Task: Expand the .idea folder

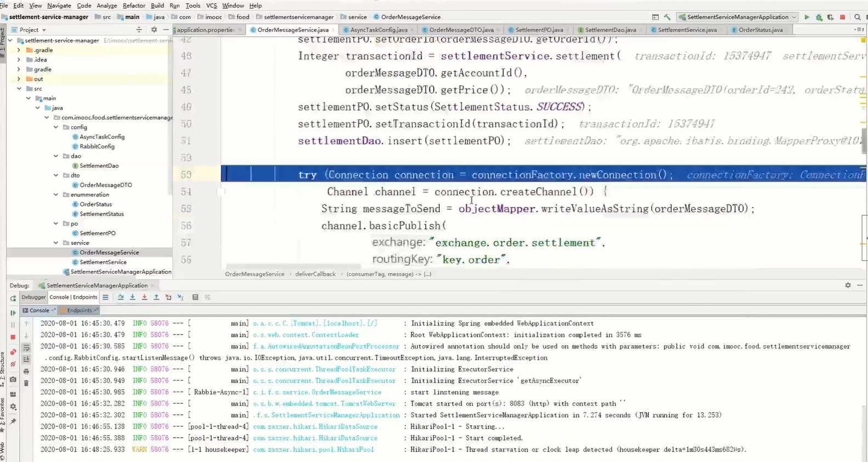Action: coord(19,60)
